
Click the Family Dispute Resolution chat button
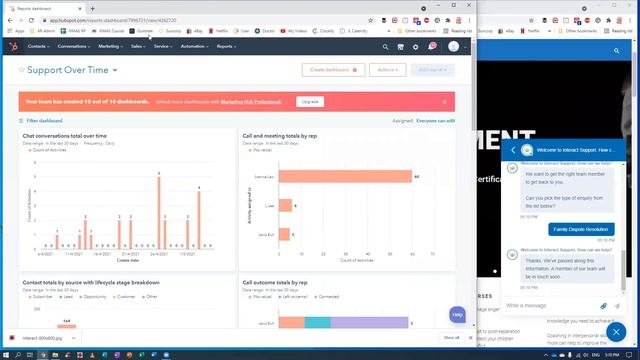point(581,229)
